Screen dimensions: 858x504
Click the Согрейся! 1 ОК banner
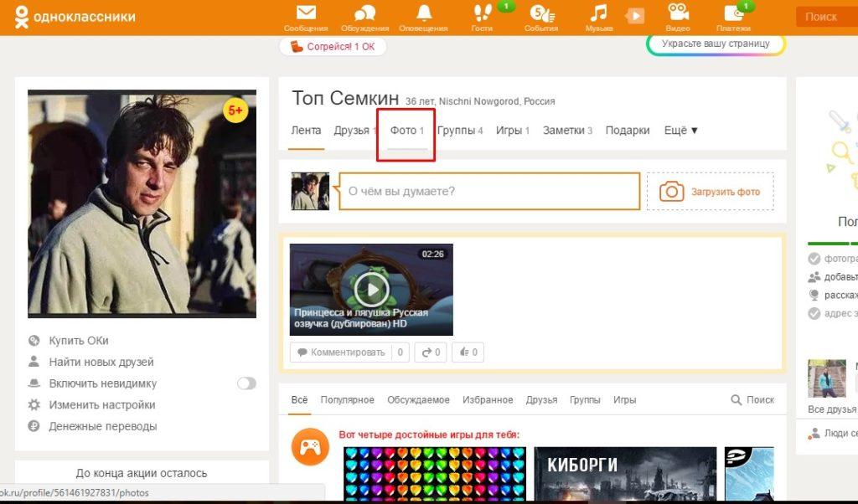pos(333,46)
